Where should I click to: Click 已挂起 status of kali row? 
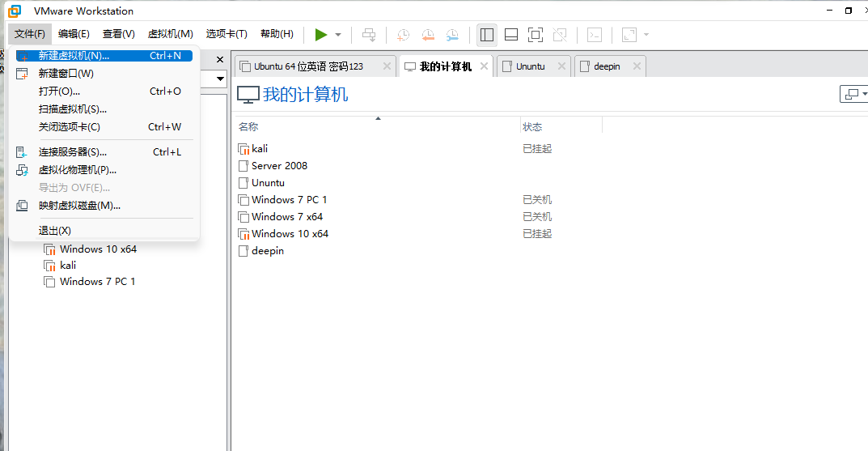pyautogui.click(x=537, y=148)
